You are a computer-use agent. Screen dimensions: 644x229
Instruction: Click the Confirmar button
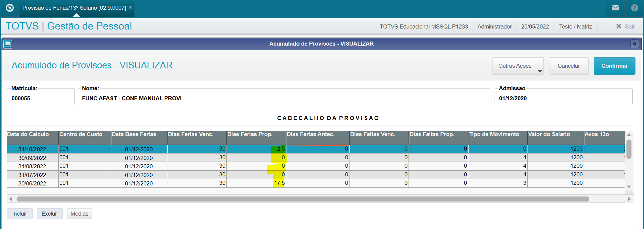[614, 66]
